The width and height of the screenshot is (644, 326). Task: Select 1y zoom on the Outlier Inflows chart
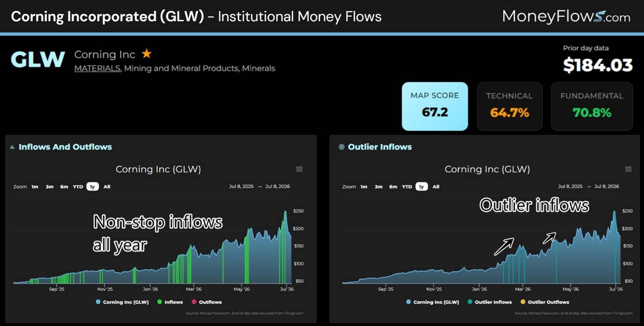click(x=421, y=187)
